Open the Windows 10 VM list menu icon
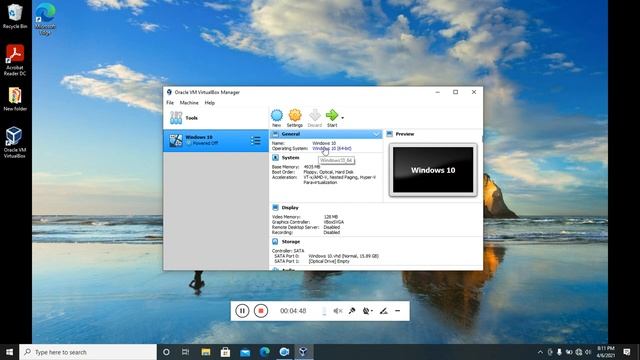The width and height of the screenshot is (640, 360). 256,140
